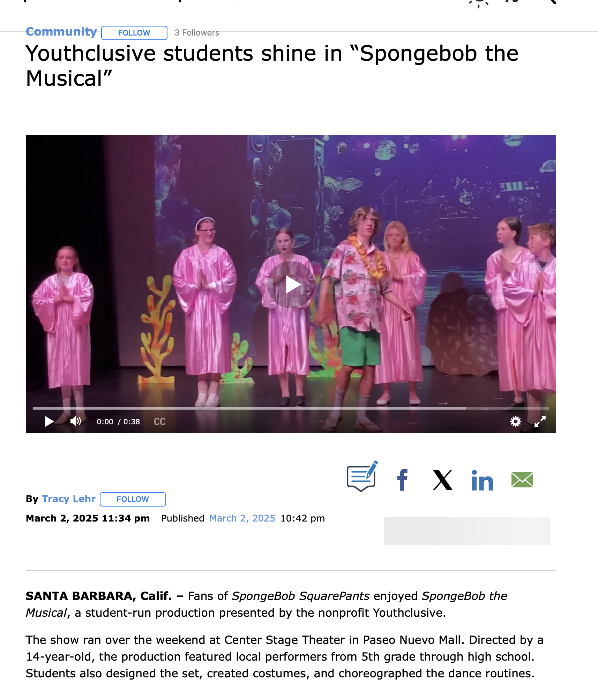Seek on the video progress bar
Image resolution: width=598 pixels, height=700 pixels.
(291, 408)
